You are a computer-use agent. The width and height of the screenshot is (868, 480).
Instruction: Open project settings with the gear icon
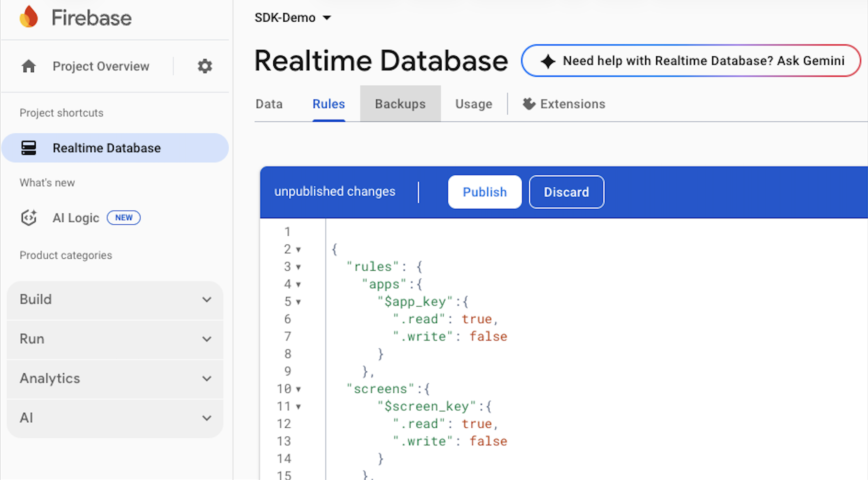click(205, 66)
